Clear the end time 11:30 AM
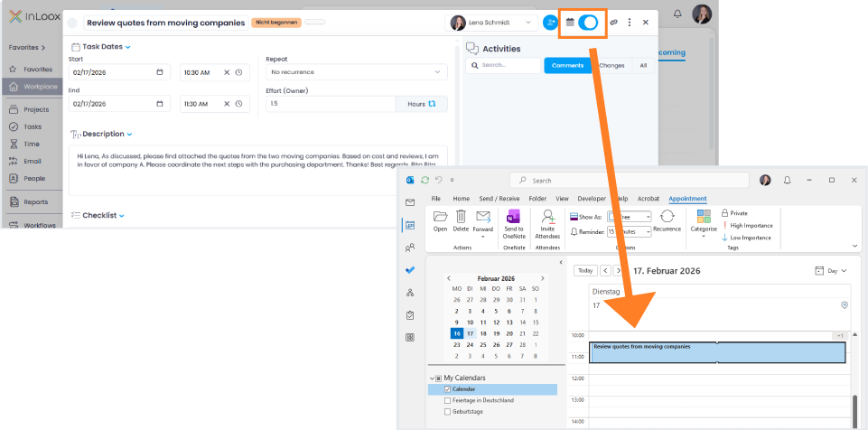The image size is (868, 430). [x=227, y=104]
